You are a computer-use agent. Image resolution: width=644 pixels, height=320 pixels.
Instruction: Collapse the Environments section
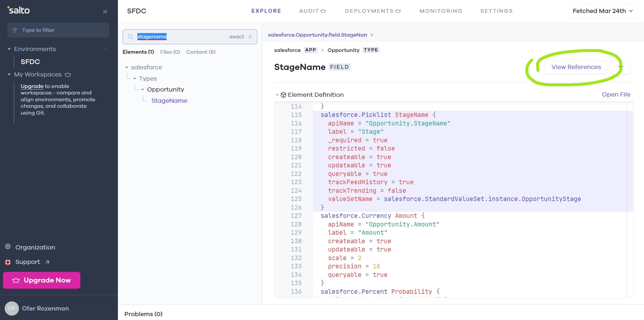point(9,49)
